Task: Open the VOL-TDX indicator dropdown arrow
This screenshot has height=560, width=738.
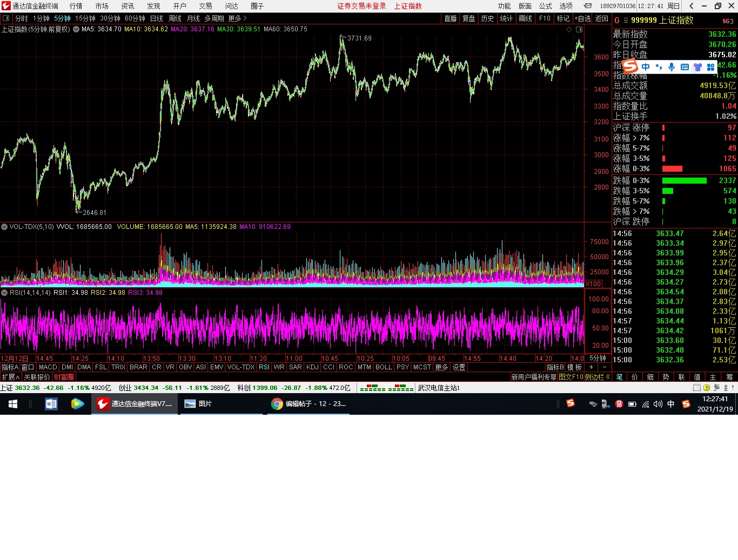Action: (4, 227)
